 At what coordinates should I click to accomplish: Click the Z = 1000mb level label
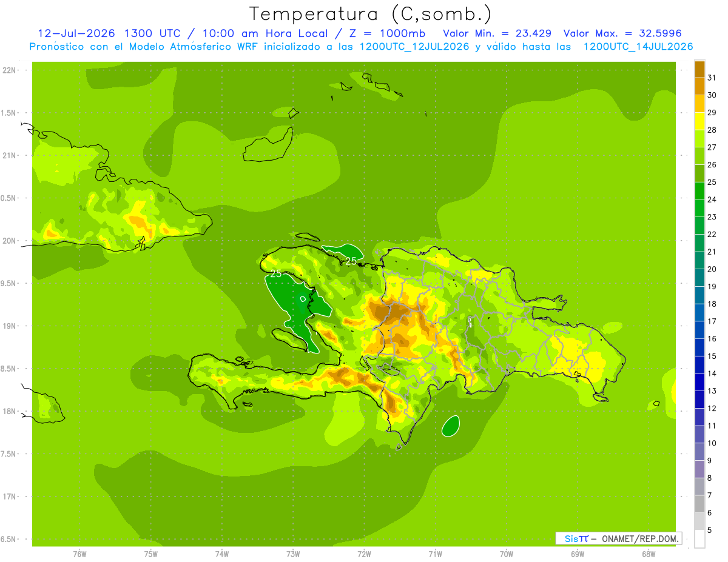[x=386, y=33]
